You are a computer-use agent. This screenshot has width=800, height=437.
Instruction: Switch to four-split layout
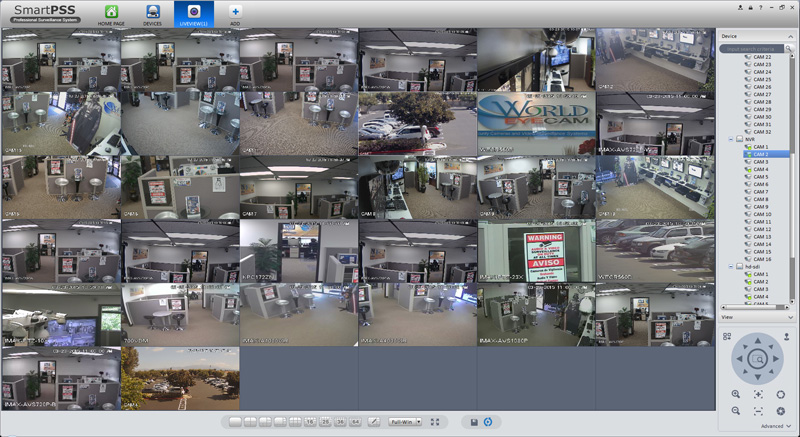[250, 422]
